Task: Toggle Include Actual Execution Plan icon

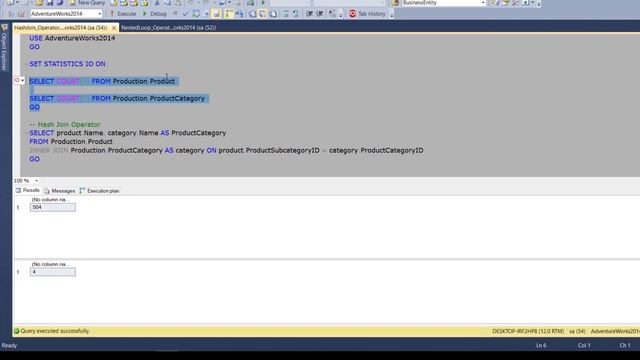Action: [x=229, y=13]
